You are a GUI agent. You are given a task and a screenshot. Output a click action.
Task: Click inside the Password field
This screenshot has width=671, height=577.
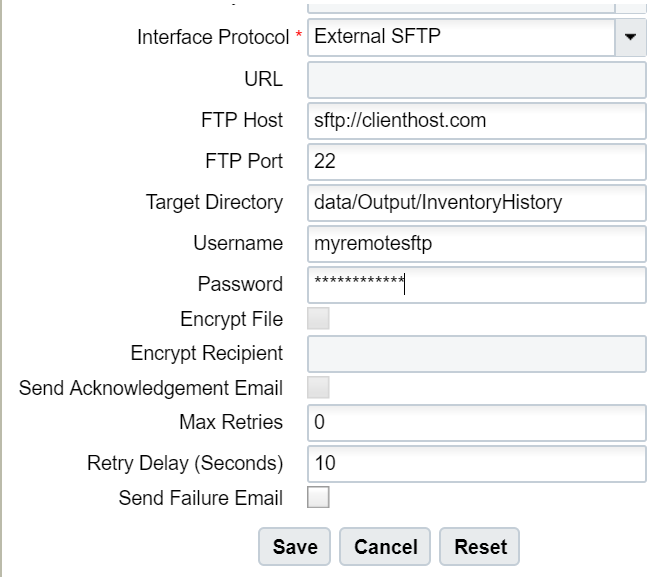(x=476, y=284)
